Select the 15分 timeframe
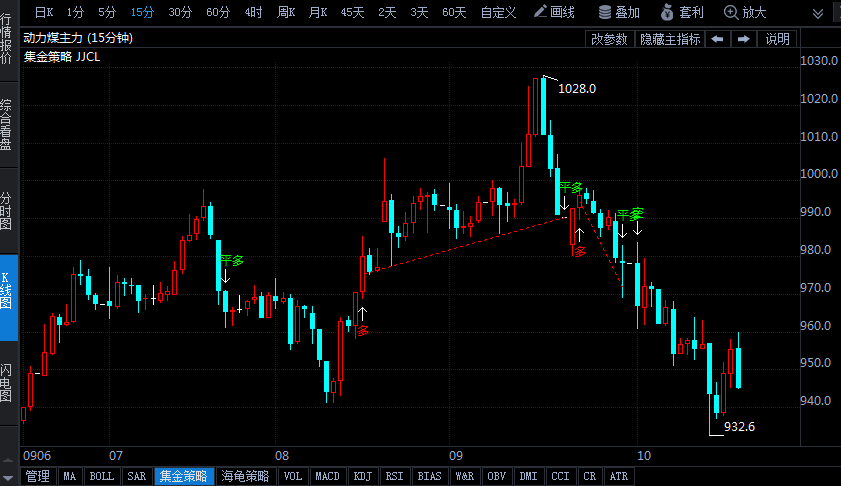Screen dimensions: 841x486 (x=142, y=12)
